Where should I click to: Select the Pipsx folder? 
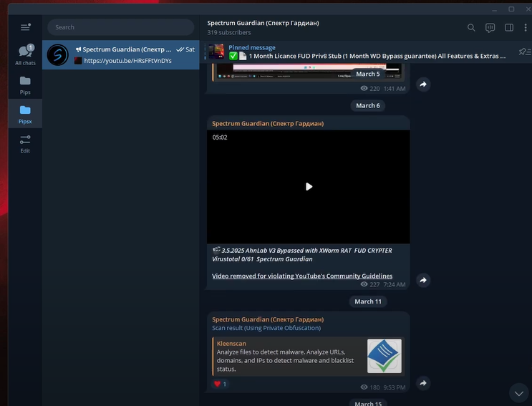(x=25, y=115)
